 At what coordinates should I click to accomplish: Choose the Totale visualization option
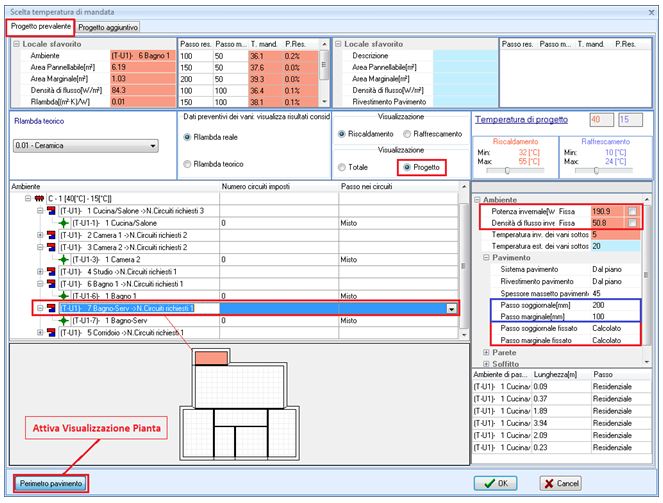tap(344, 167)
